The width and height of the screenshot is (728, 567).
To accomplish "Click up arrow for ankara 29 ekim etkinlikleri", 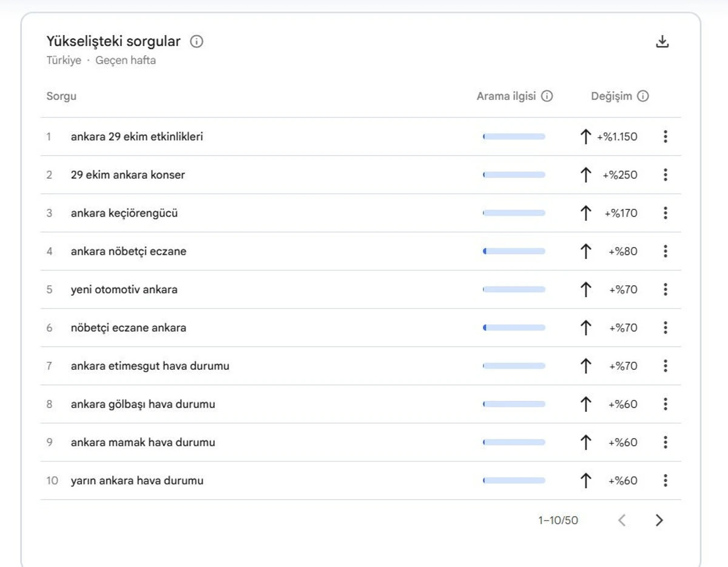I will (585, 136).
